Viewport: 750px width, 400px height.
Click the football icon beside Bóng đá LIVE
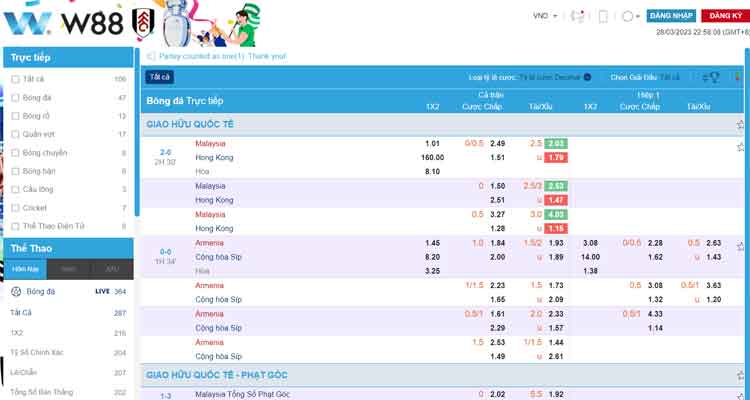point(16,291)
